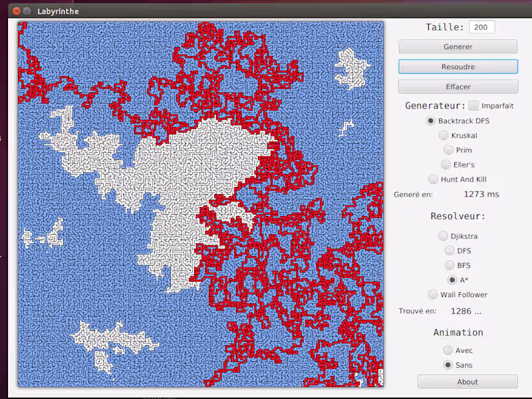Image resolution: width=532 pixels, height=399 pixels.
Task: Click the Generer button
Action: click(458, 47)
